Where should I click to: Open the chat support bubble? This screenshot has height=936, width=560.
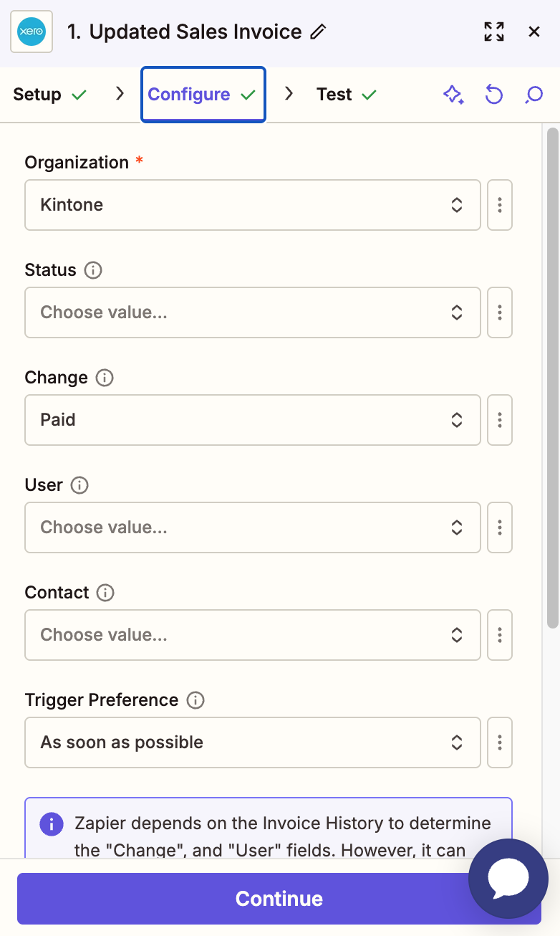pyautogui.click(x=508, y=879)
